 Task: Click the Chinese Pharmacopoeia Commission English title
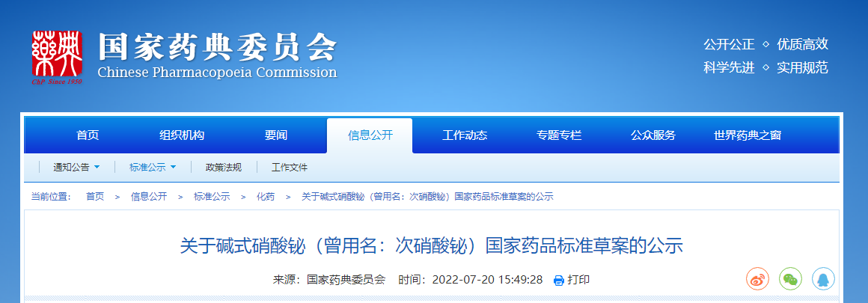point(217,73)
